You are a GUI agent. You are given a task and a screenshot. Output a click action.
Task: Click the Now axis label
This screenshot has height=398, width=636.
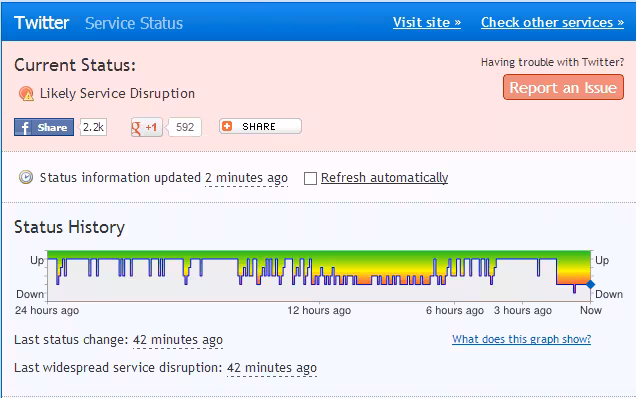[x=591, y=310]
